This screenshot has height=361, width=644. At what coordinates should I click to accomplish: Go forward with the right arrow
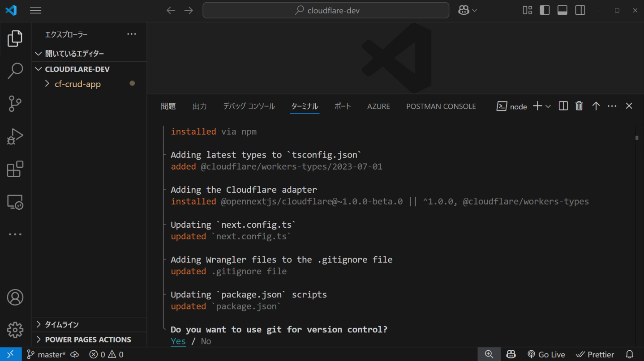pos(189,10)
